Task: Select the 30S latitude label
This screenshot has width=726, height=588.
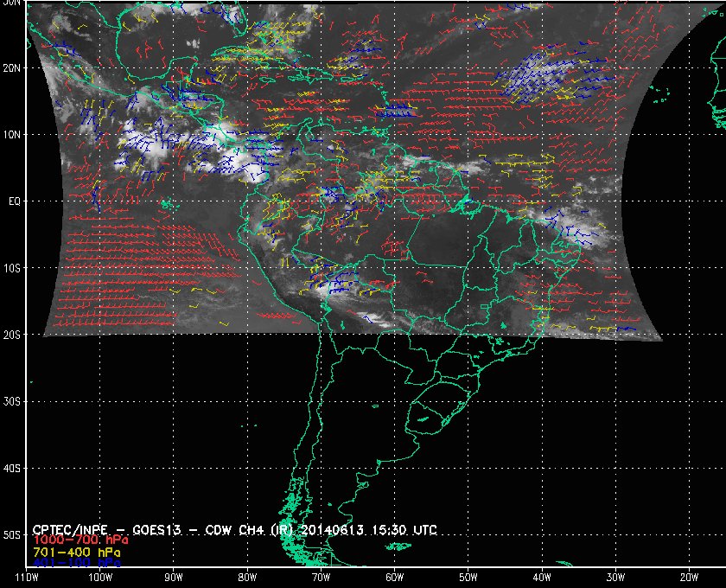Action: [x=12, y=401]
